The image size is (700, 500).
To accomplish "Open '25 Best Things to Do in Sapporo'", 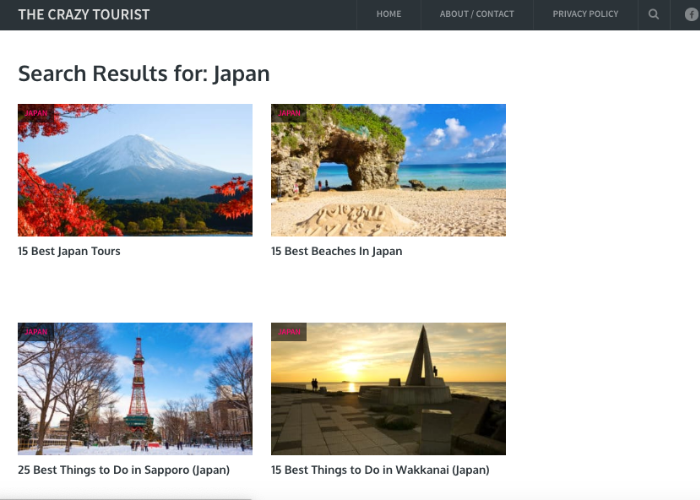I will point(124,470).
